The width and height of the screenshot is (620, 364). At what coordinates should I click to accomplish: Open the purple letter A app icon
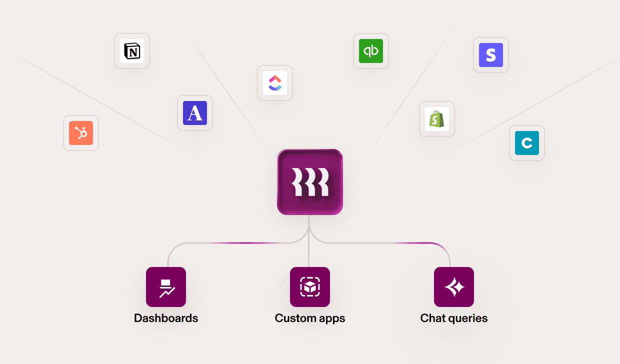pos(195,113)
